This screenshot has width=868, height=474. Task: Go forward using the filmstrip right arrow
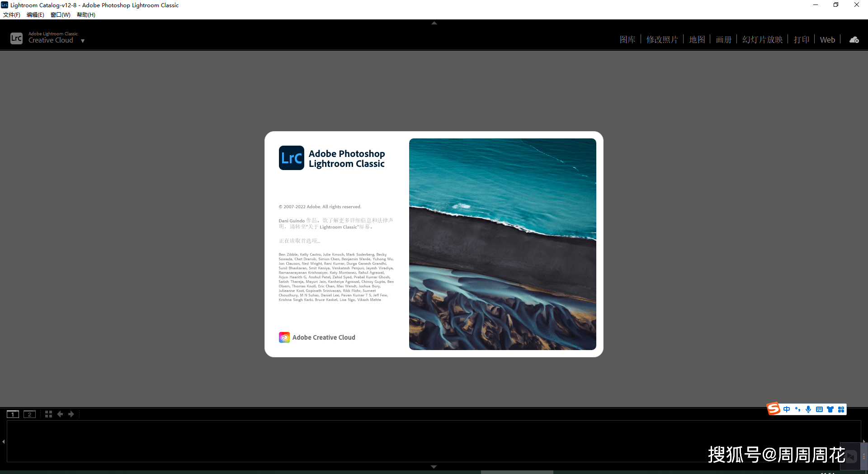click(71, 414)
